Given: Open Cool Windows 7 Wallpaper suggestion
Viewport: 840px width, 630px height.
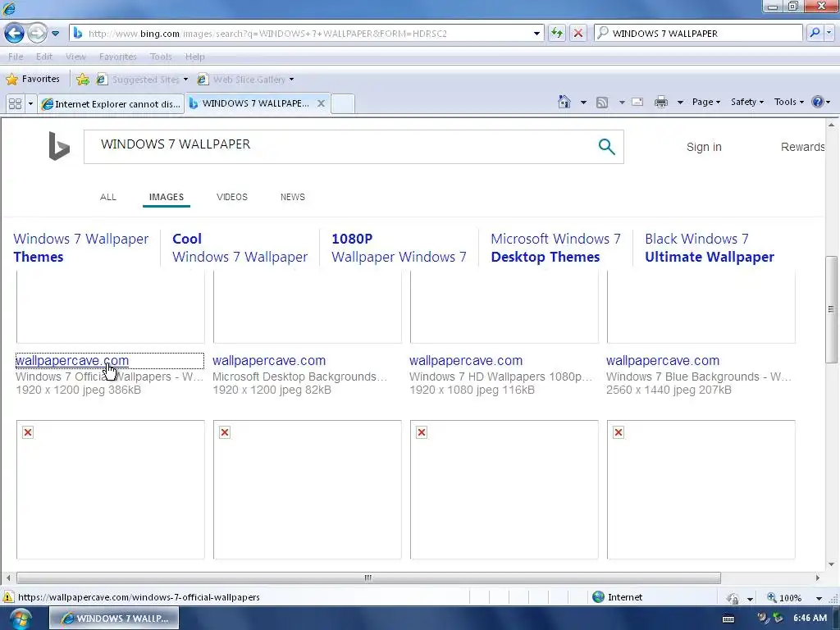Looking at the screenshot, I should 240,248.
